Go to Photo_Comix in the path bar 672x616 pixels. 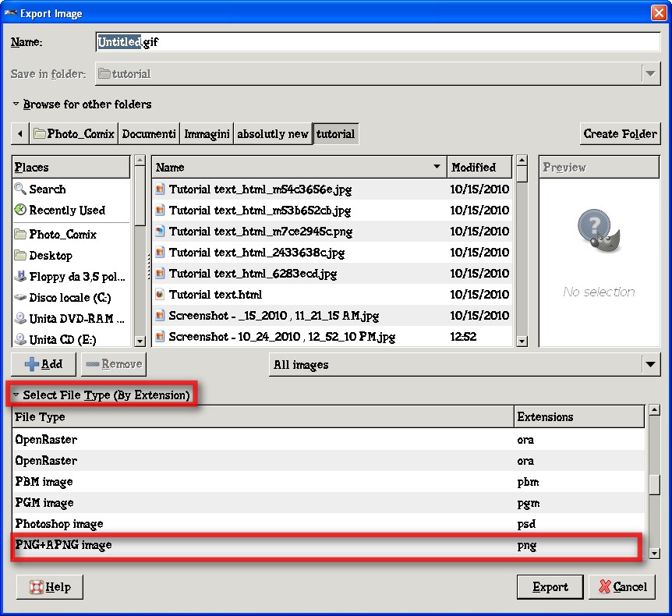coord(74,134)
